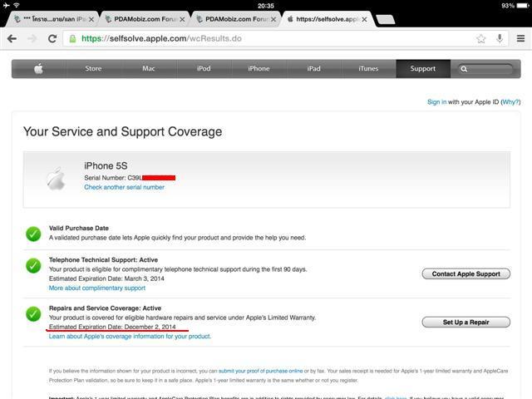
Task: Open iPod in Apple navigation
Action: (x=204, y=68)
